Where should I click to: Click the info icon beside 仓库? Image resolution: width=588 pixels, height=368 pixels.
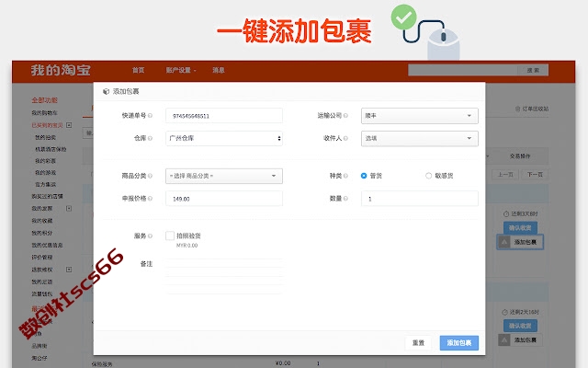coord(150,138)
